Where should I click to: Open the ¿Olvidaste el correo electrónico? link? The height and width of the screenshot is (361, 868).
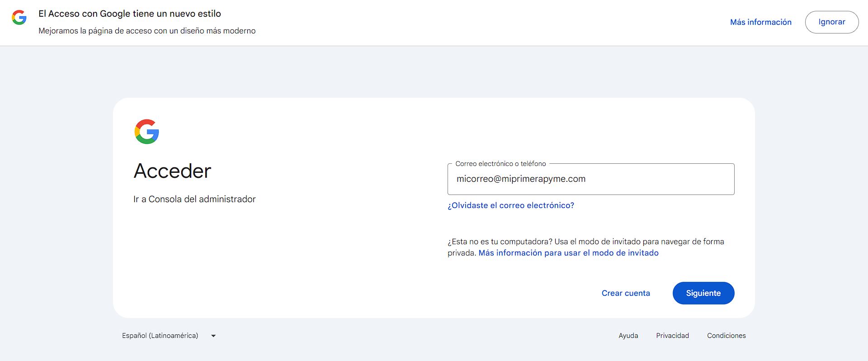(510, 205)
